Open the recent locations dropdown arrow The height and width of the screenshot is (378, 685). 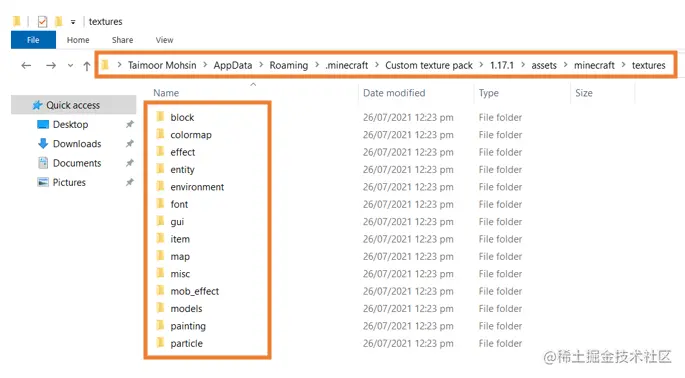click(70, 66)
